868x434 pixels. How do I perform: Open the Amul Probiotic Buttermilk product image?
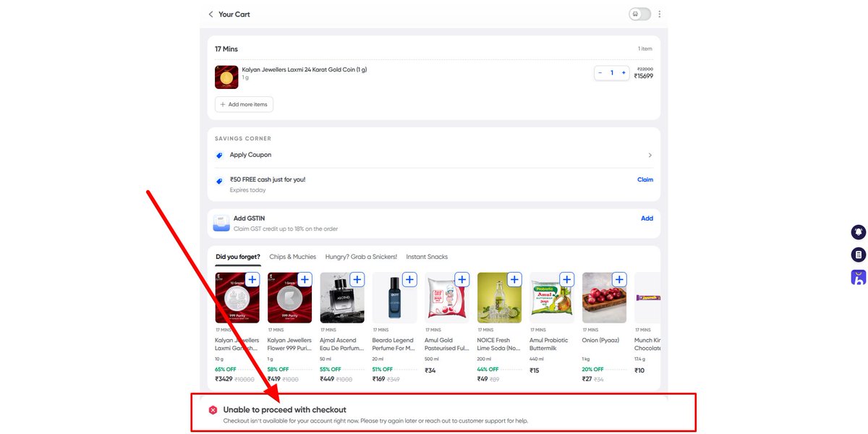point(551,298)
